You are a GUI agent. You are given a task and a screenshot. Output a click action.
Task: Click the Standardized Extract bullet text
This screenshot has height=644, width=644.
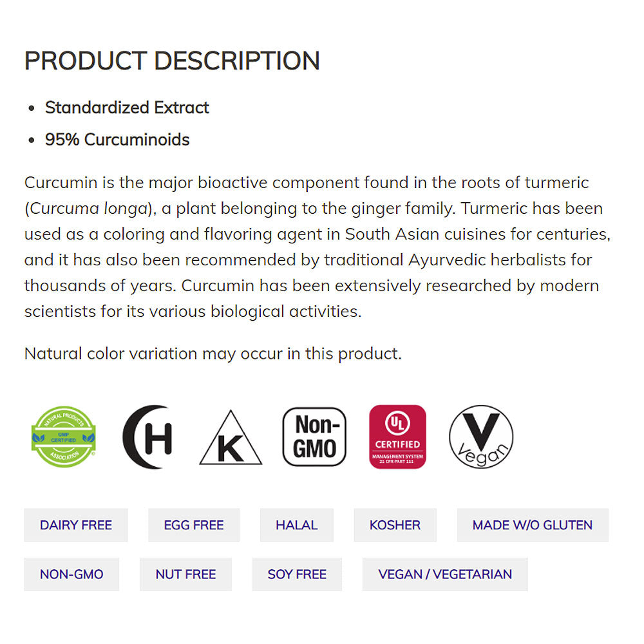[x=127, y=108]
